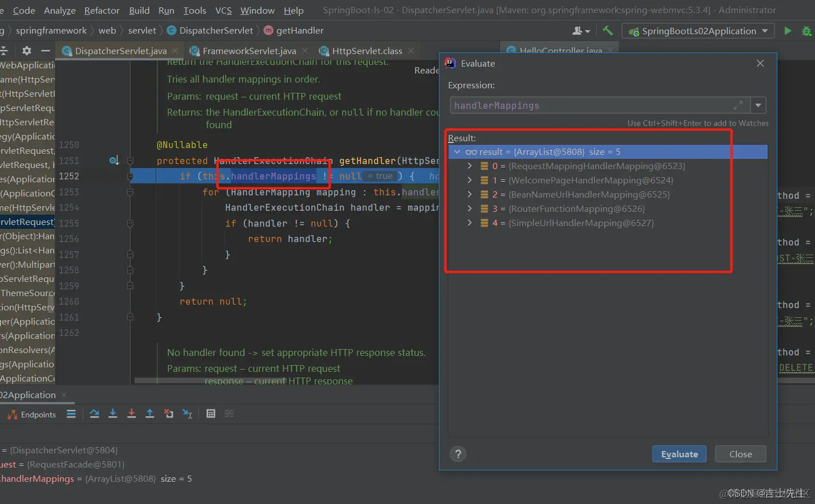The height and width of the screenshot is (504, 815).
Task: Toggle code fold at line 1253
Action: click(x=130, y=192)
